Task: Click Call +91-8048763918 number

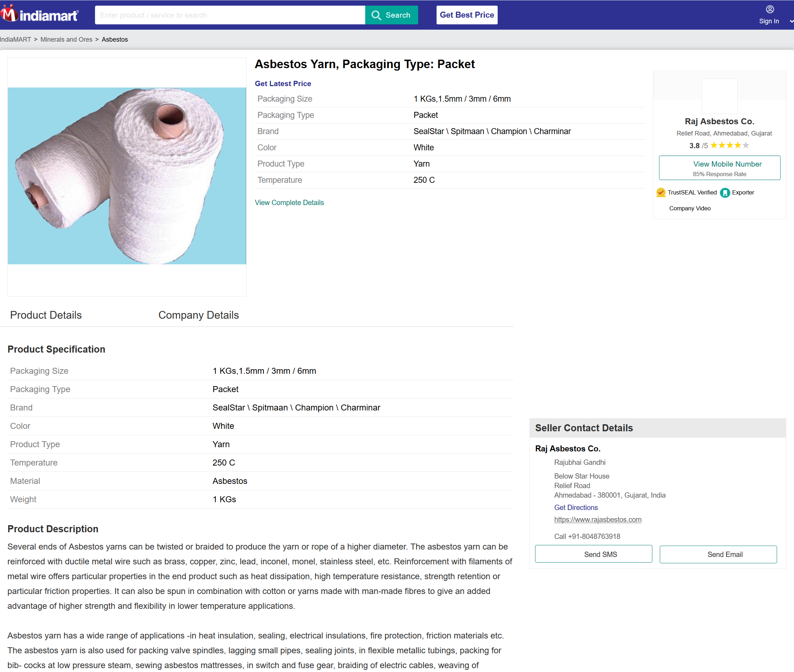Action: (587, 536)
